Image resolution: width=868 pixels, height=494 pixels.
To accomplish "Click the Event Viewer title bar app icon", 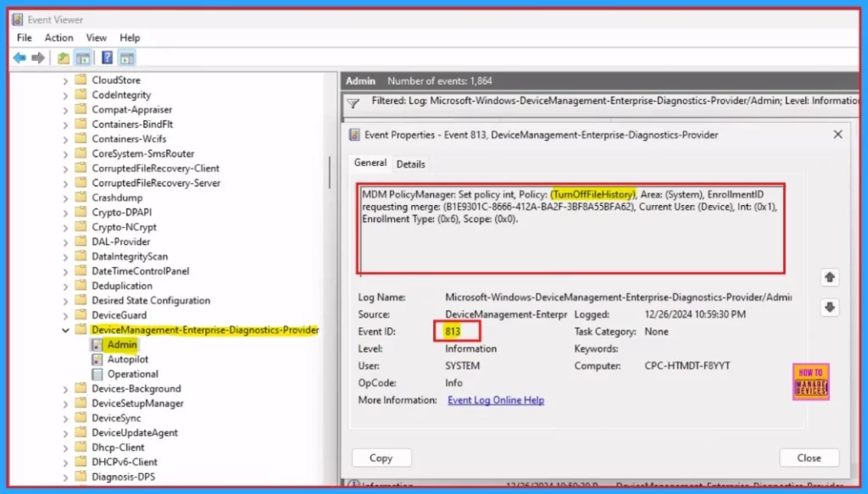I will (18, 20).
